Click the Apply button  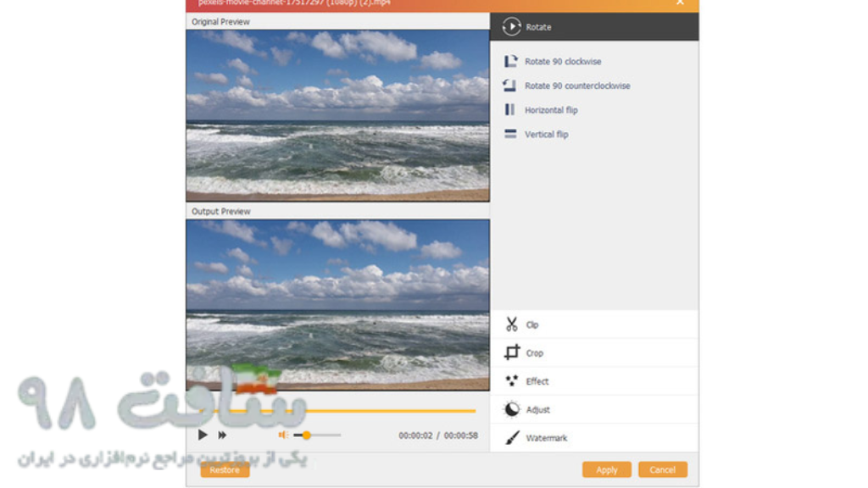[x=607, y=469]
